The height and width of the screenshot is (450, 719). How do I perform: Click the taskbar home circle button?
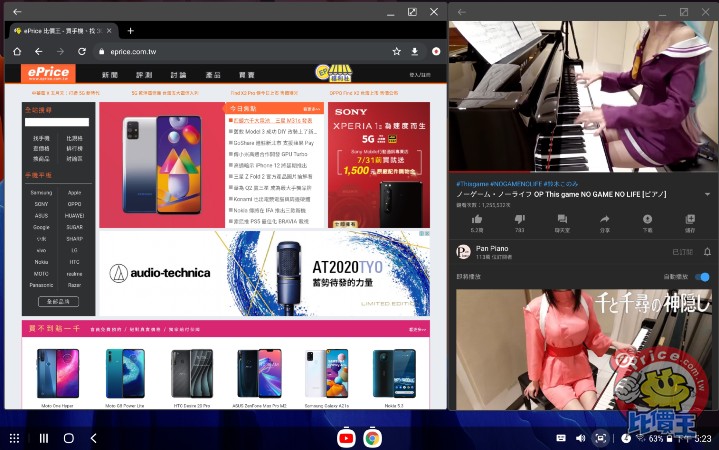(69, 438)
